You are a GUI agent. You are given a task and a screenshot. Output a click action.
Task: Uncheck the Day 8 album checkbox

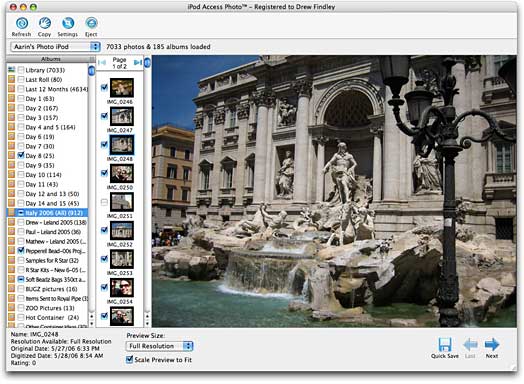[21, 155]
